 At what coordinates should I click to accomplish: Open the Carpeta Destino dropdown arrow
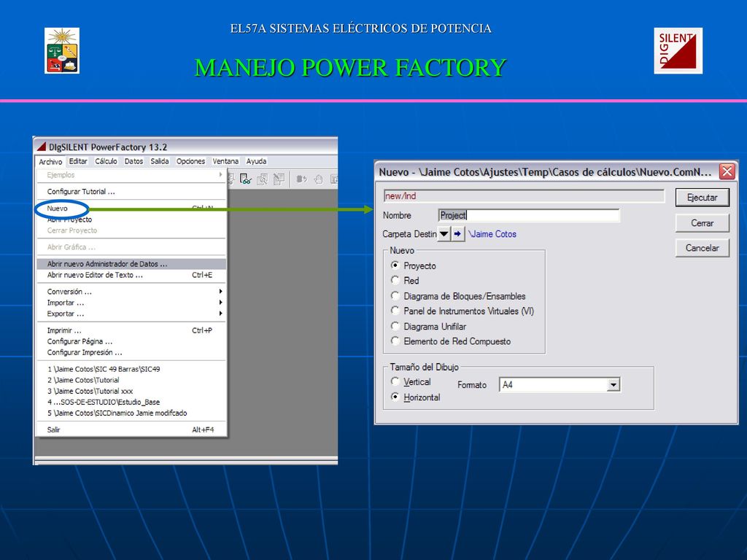click(x=444, y=234)
